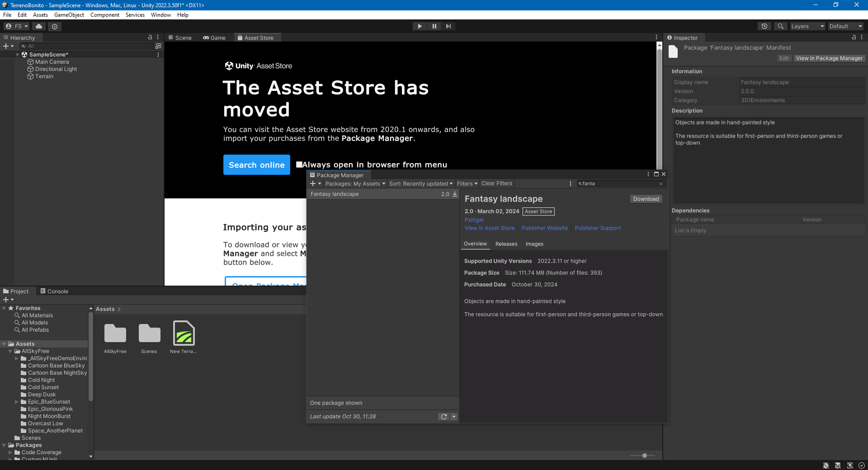Click the Step frame button
868x470 pixels.
click(448, 26)
